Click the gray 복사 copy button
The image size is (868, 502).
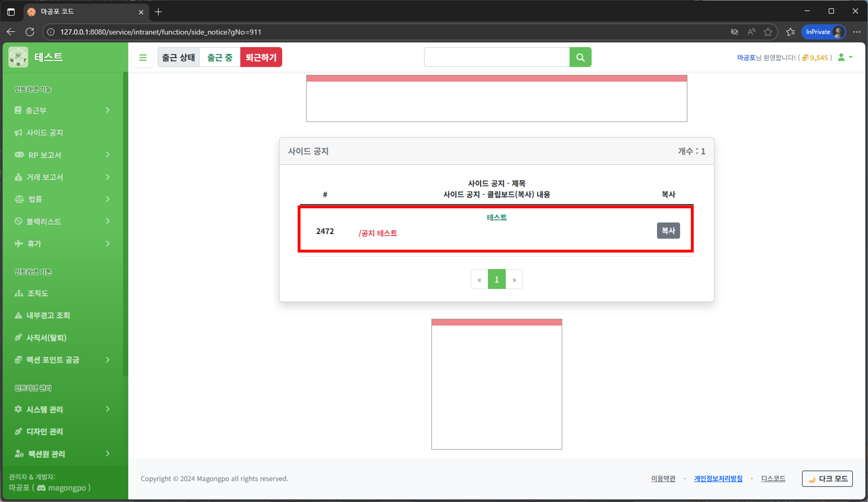point(668,231)
